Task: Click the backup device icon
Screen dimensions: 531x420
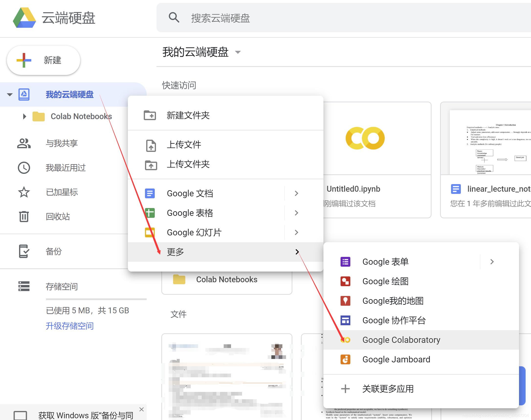Action: coord(24,251)
